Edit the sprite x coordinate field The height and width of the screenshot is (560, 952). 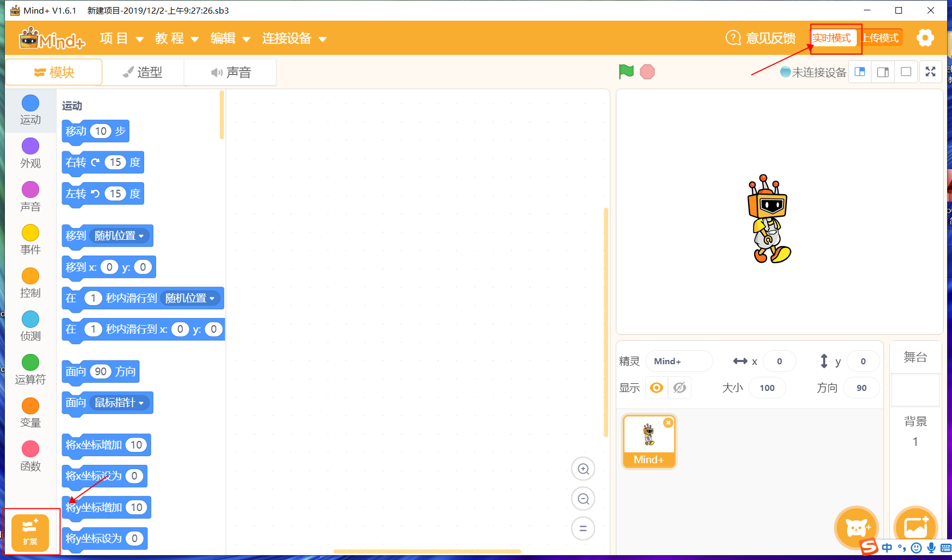(780, 362)
